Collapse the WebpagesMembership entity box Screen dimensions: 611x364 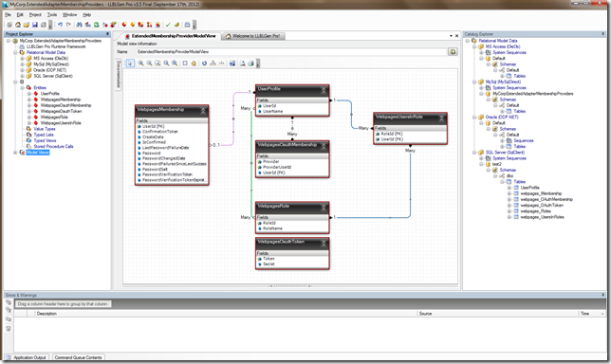[x=203, y=111]
